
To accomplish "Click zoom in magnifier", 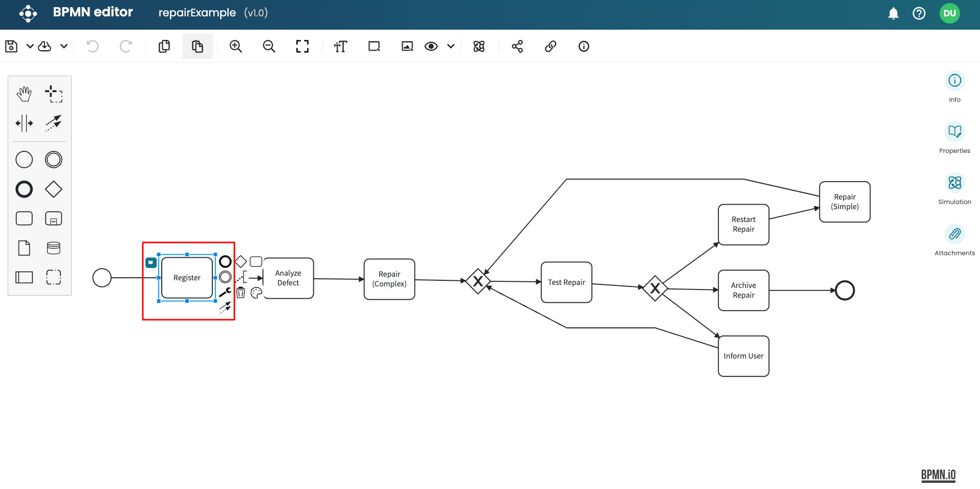I will [235, 47].
